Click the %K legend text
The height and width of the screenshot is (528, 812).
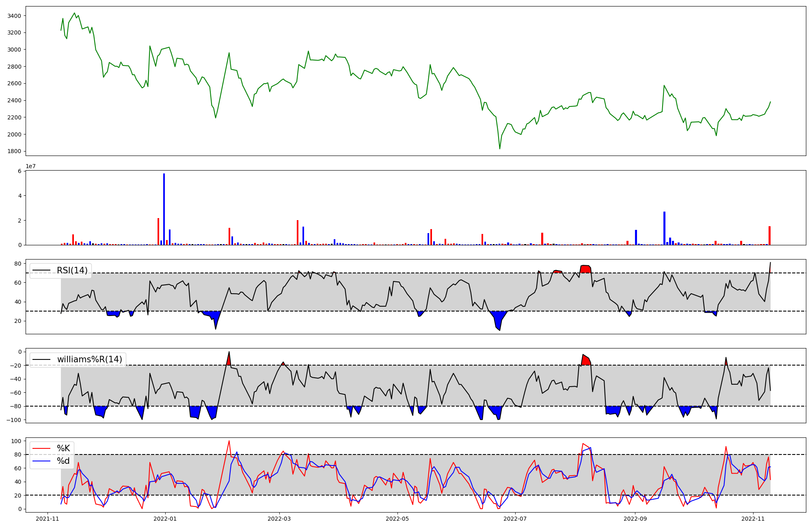click(x=63, y=448)
